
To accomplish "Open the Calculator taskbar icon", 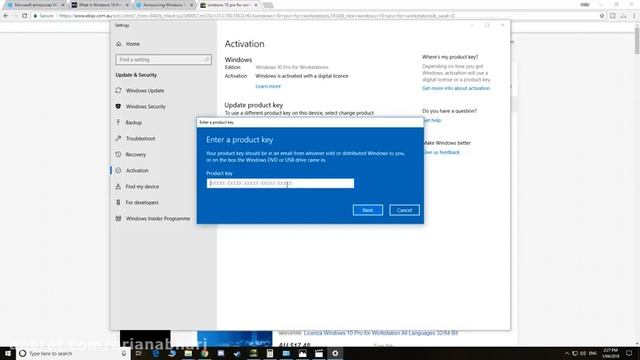I will click(270, 353).
